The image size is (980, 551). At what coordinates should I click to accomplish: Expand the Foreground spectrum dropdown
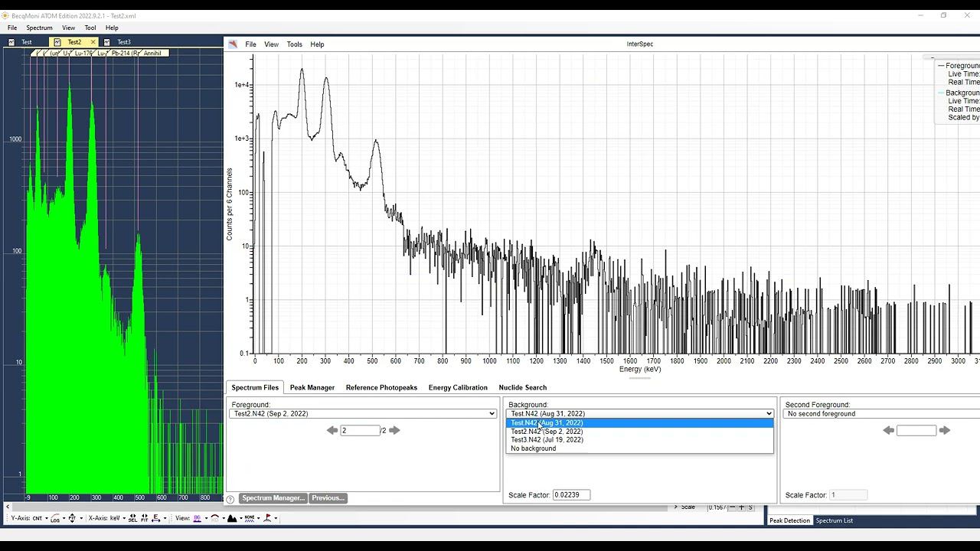[363, 414]
